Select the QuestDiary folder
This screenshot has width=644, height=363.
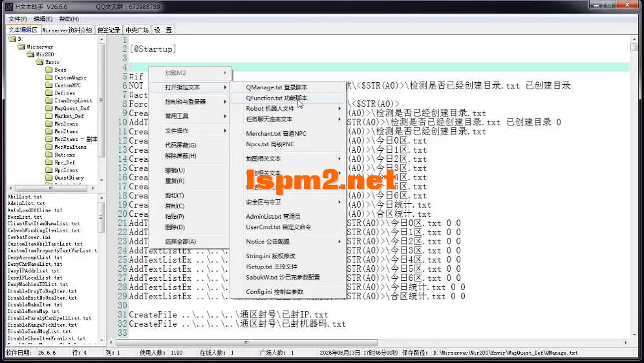69,178
